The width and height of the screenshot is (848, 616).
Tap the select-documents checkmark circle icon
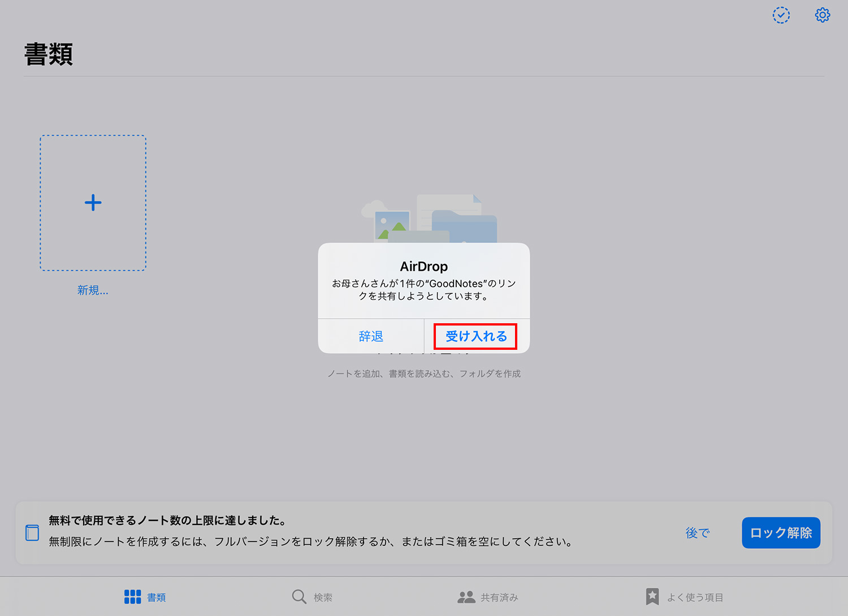781,15
